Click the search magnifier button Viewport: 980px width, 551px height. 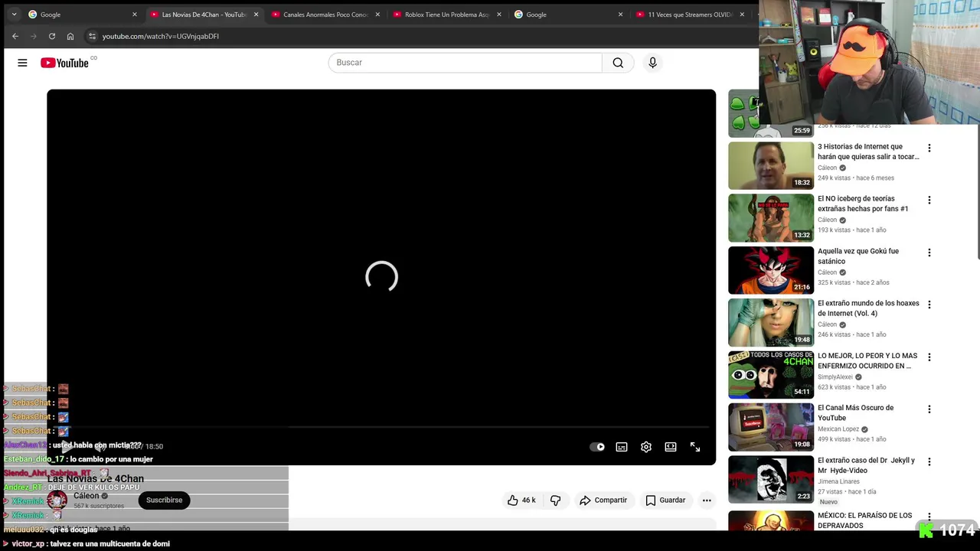pos(618,63)
